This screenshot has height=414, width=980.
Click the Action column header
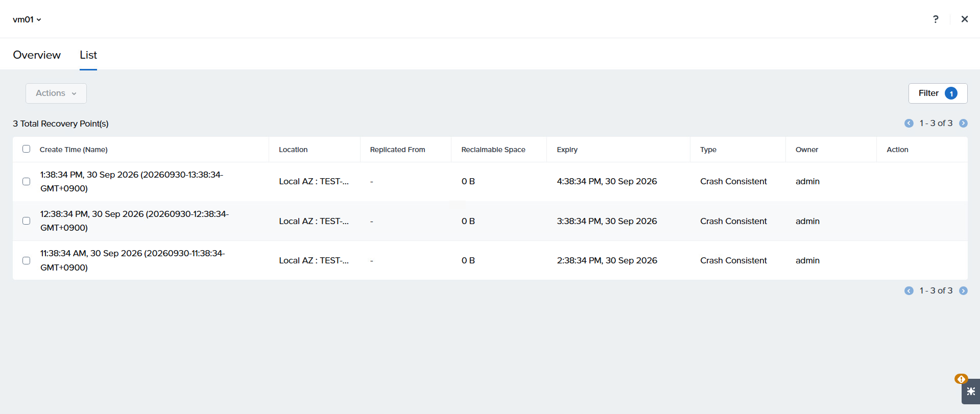pyautogui.click(x=897, y=150)
